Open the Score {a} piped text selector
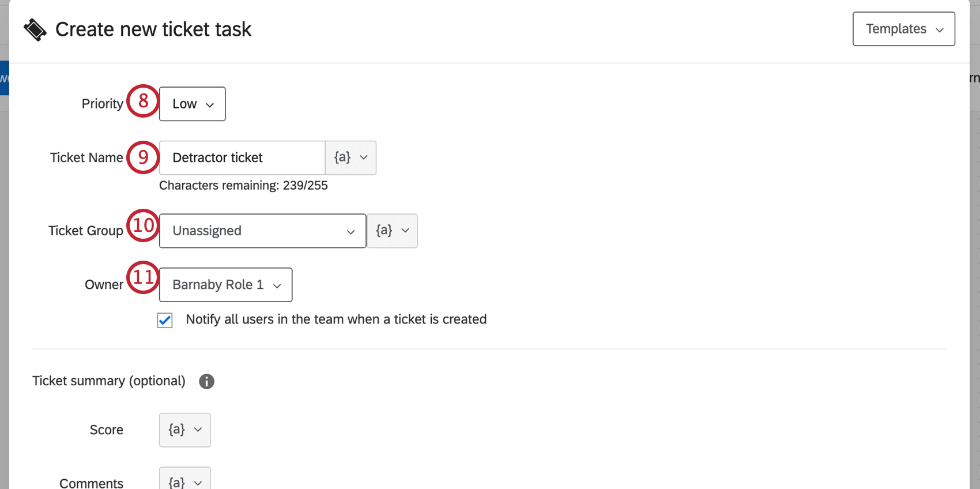The width and height of the screenshot is (980, 489). [x=184, y=430]
